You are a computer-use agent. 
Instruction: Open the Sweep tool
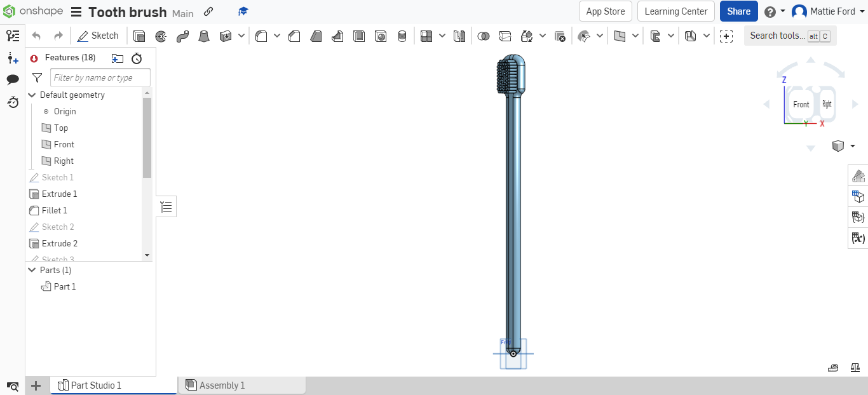coord(182,36)
